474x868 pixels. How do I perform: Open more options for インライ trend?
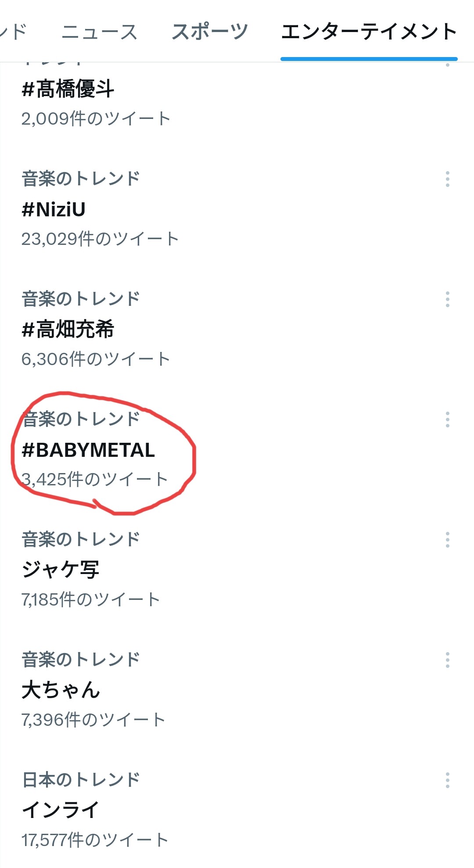[447, 780]
